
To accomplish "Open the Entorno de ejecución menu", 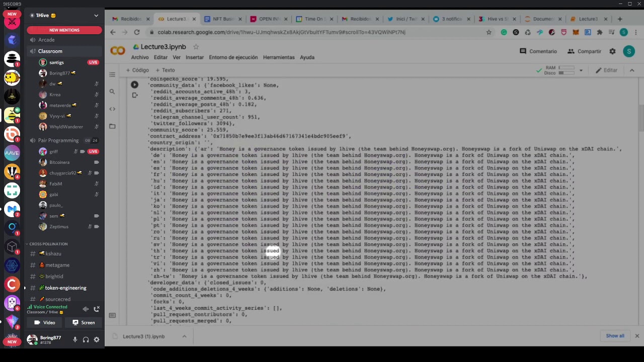I will tap(233, 57).
